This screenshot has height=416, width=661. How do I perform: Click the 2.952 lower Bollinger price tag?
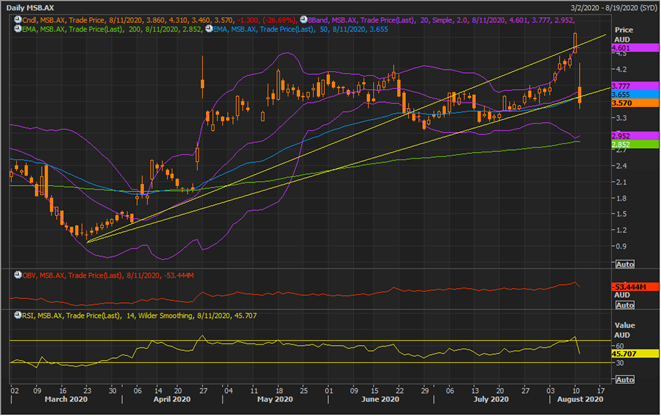tap(635, 136)
